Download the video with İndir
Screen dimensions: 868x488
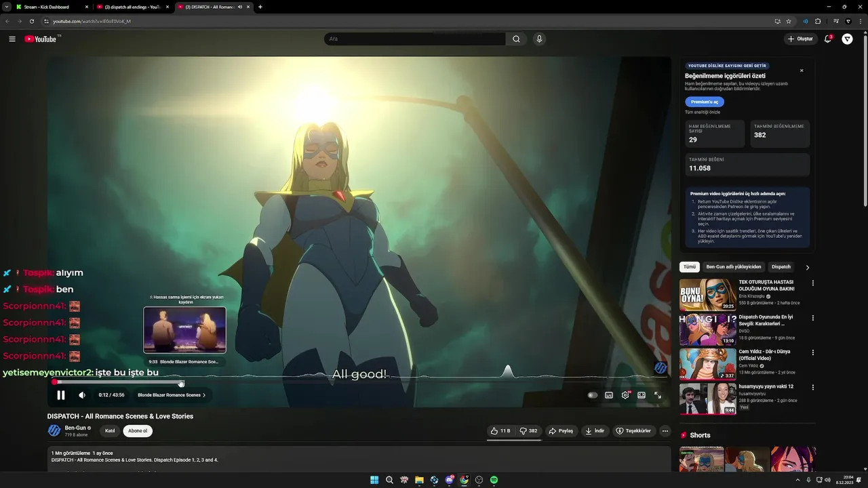coord(595,431)
